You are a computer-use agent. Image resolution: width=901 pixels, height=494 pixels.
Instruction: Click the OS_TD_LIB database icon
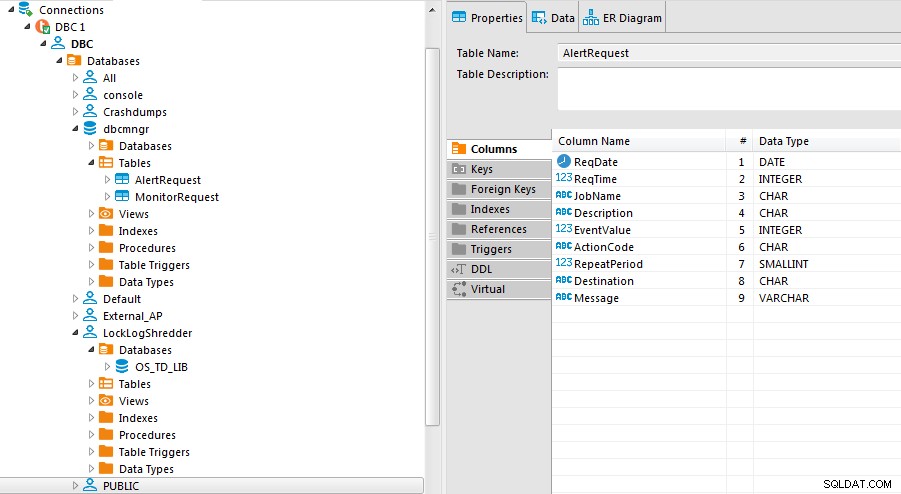coord(122,366)
